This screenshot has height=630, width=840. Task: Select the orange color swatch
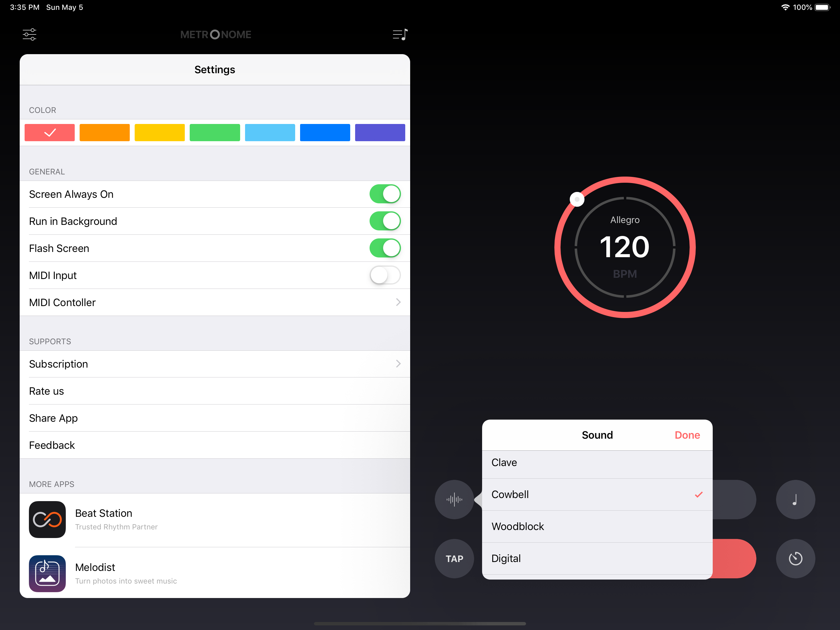click(105, 133)
